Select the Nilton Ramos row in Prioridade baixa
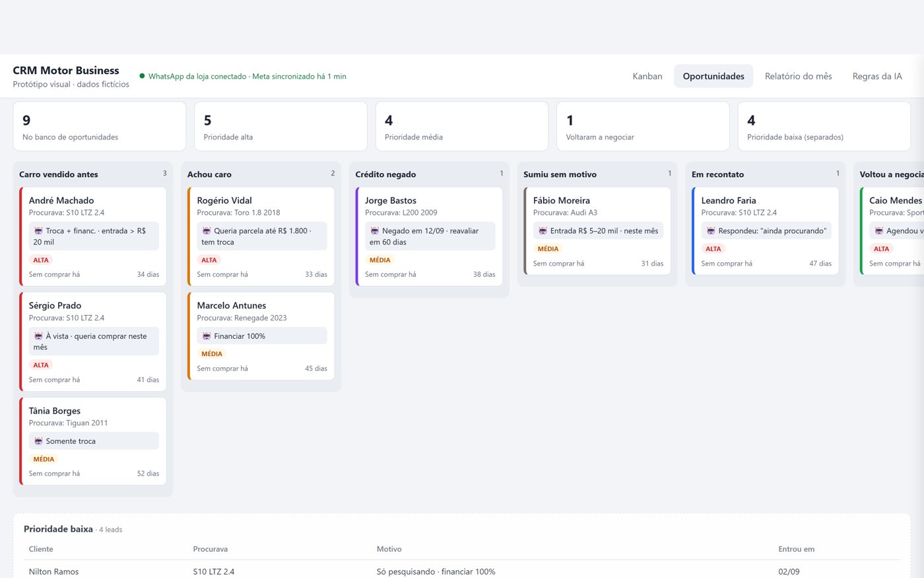The image size is (924, 578). coord(462,571)
